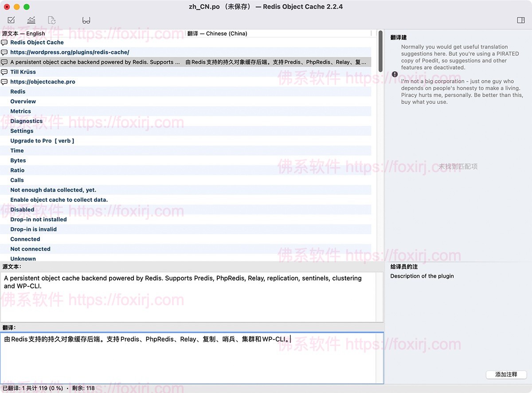Viewport: 532px width, 393px height.
Task: Select the glasses proofread icon in toolbar
Action: tap(86, 20)
